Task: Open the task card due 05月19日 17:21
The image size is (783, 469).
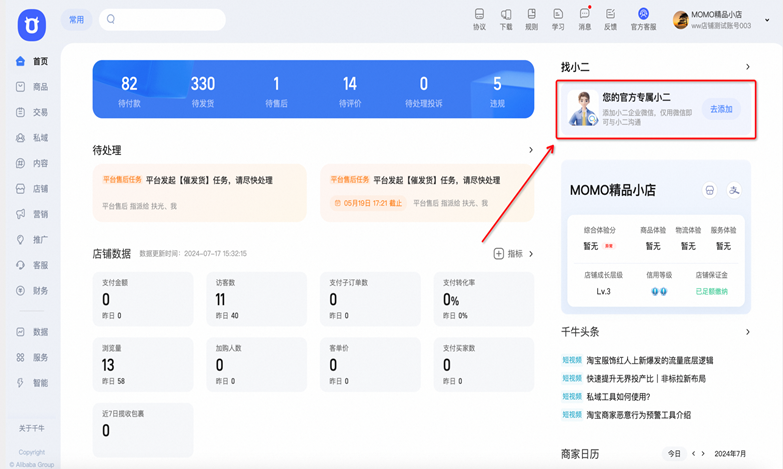Action: point(427,192)
